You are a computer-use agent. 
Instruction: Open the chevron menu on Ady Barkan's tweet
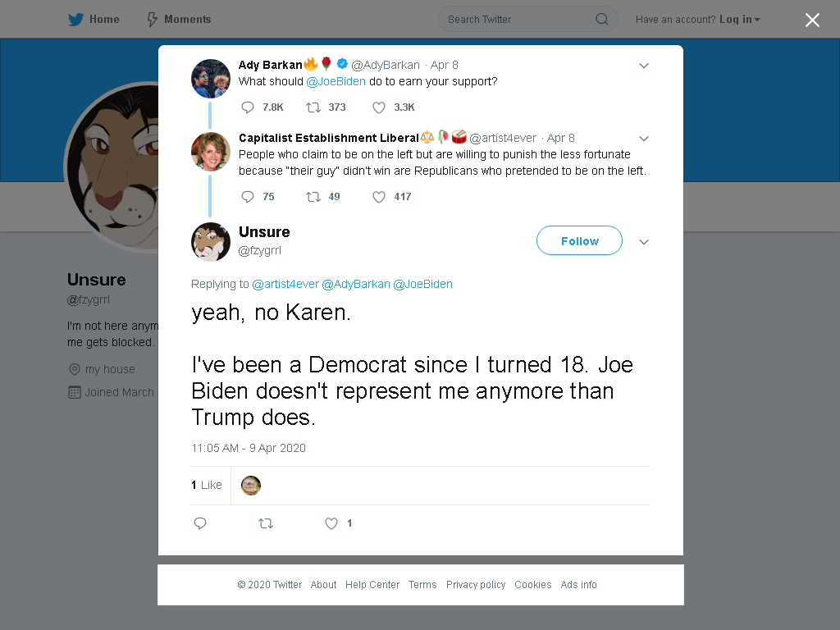644,66
